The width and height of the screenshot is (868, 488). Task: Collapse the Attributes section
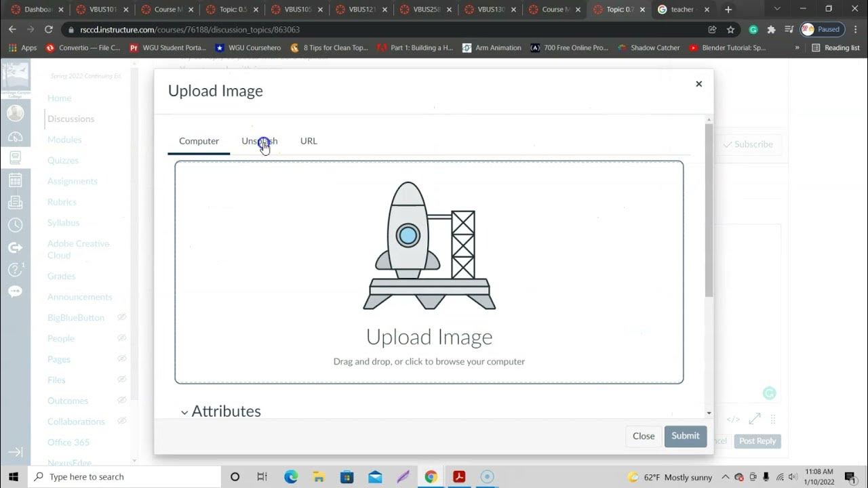(220, 411)
